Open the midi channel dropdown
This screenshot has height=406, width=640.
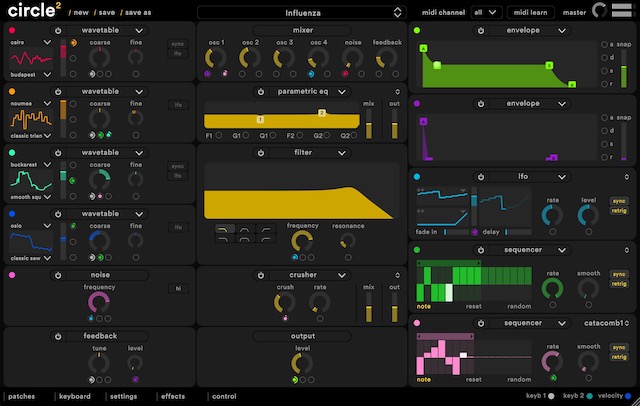pos(484,12)
